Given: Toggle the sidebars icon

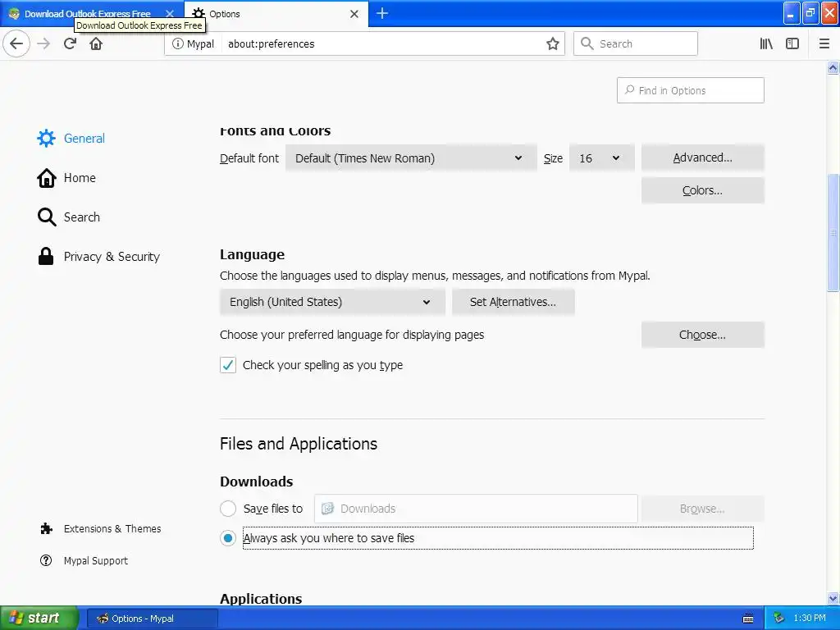Looking at the screenshot, I should [792, 43].
